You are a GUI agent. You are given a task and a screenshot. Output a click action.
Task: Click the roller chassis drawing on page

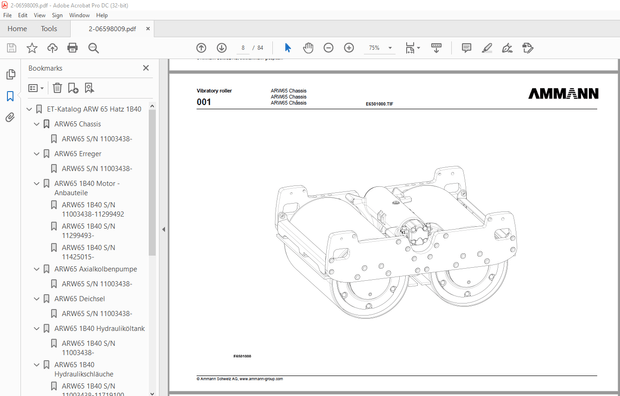pos(397,242)
